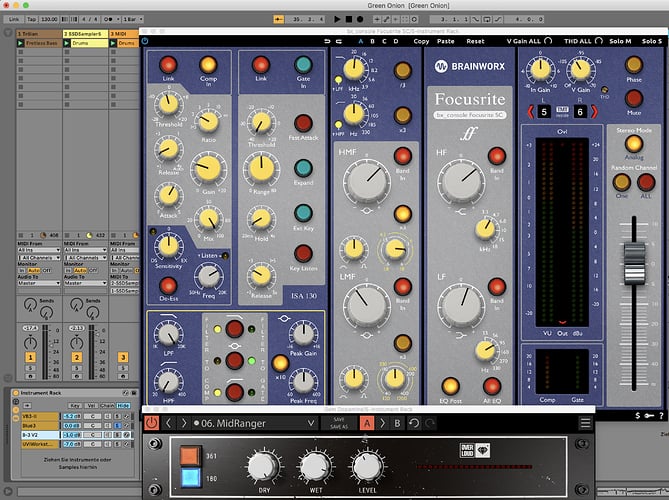Arm the transport record button
Viewport: 669px width, 500px height.
(x=360, y=19)
